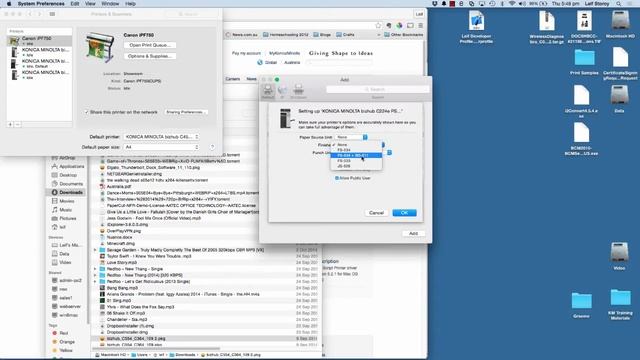Click the Add button in the Add dialog
This screenshot has width=640, height=360.
413,233
